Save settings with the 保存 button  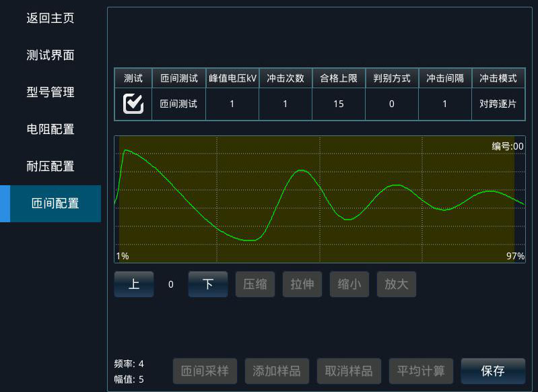(x=493, y=371)
